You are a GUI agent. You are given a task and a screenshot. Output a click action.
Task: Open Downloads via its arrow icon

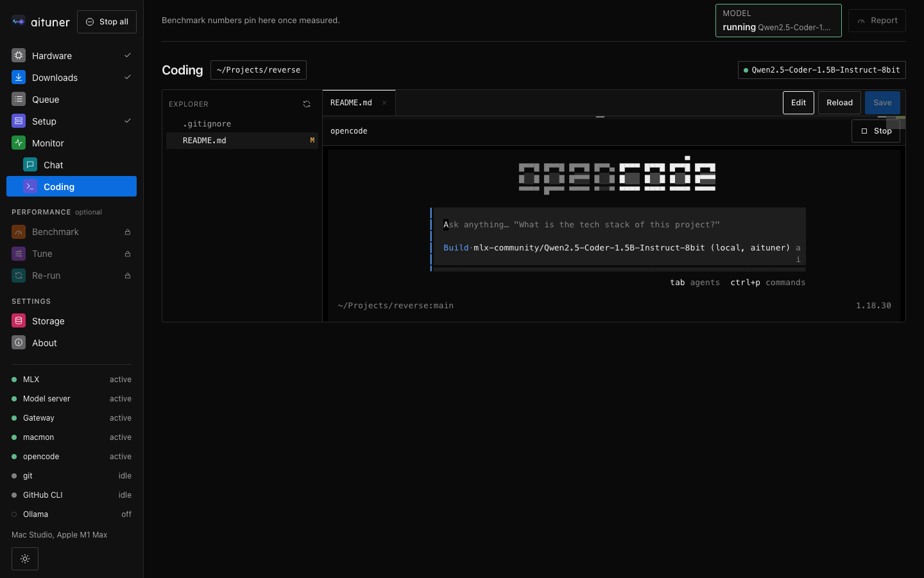(x=19, y=78)
